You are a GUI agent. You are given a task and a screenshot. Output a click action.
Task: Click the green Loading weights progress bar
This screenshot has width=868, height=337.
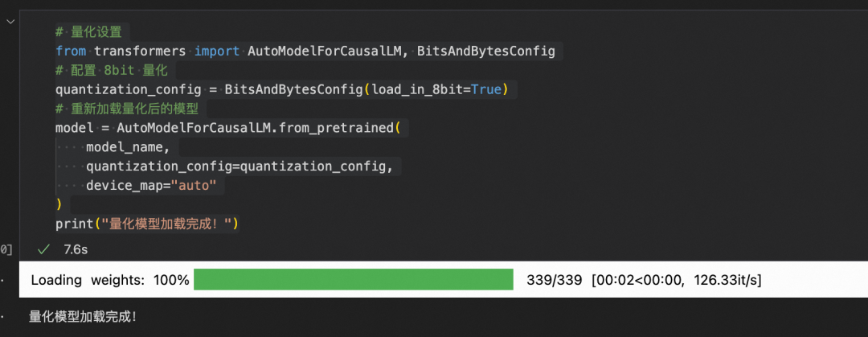[353, 280]
